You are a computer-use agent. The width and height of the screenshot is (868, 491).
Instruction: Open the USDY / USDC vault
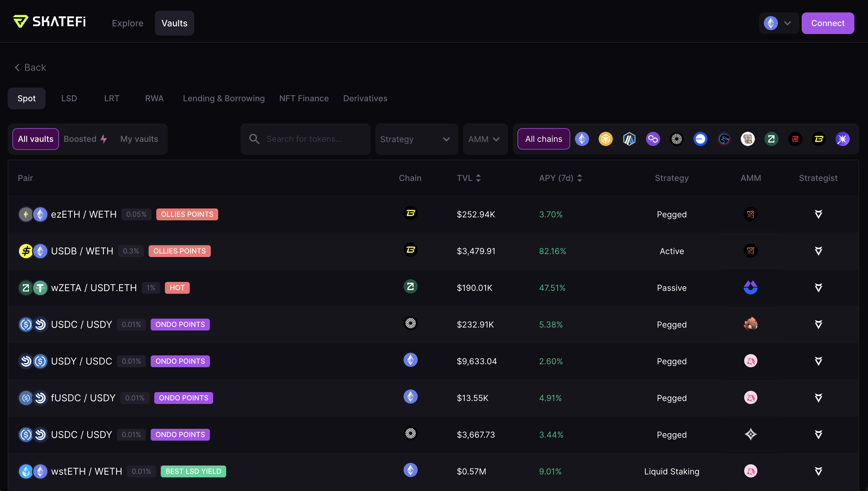tap(433, 361)
